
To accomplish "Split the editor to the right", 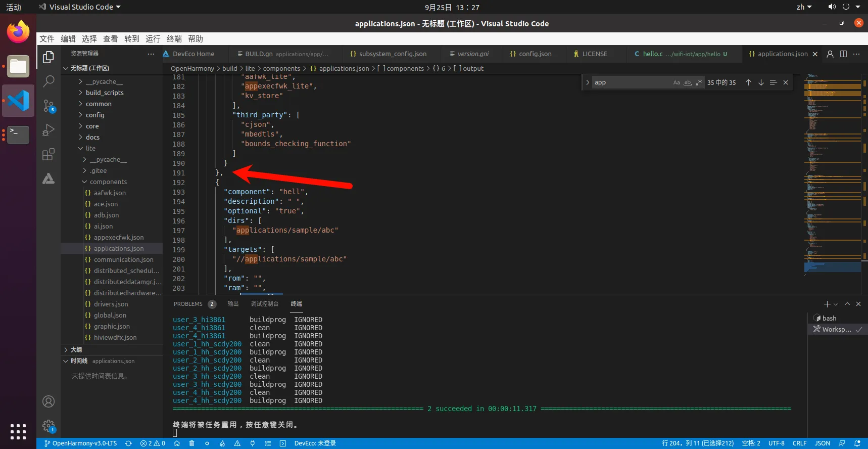I will [843, 54].
